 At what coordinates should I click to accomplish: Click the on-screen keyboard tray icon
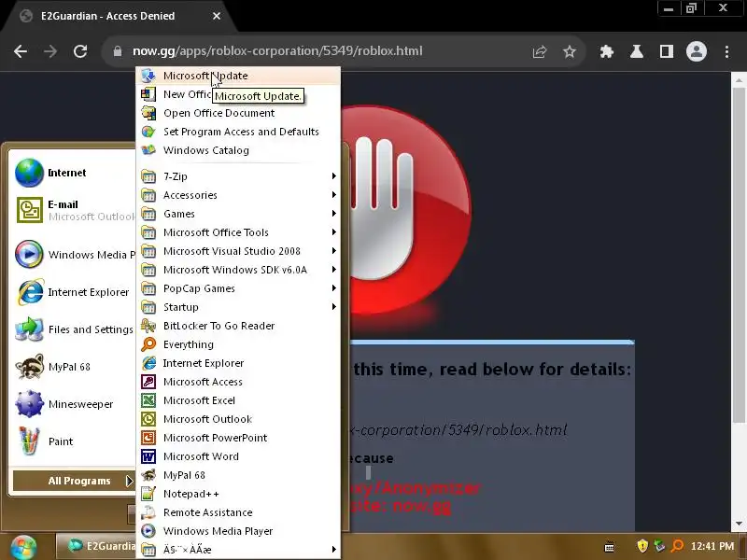(x=610, y=547)
